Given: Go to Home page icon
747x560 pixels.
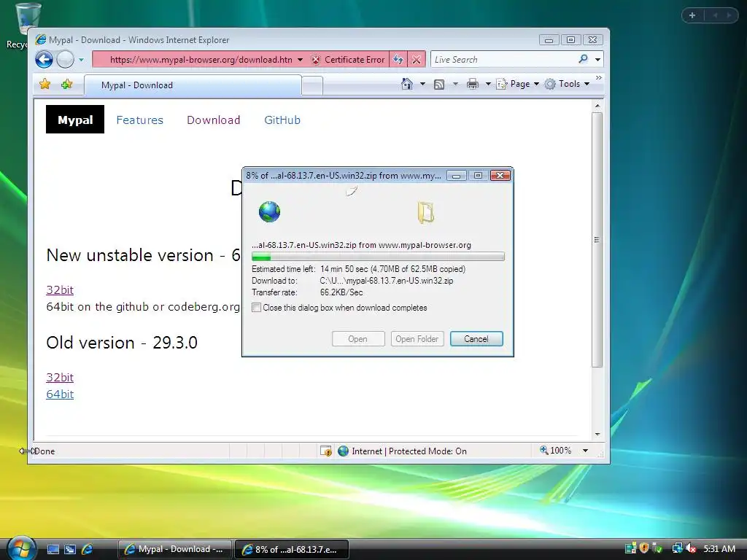Looking at the screenshot, I should tap(407, 84).
